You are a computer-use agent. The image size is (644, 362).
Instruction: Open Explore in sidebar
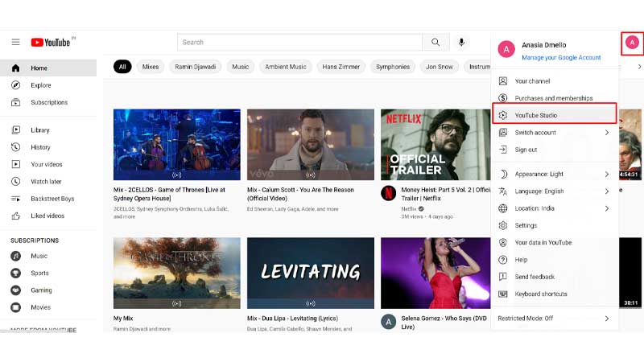pos(48,85)
